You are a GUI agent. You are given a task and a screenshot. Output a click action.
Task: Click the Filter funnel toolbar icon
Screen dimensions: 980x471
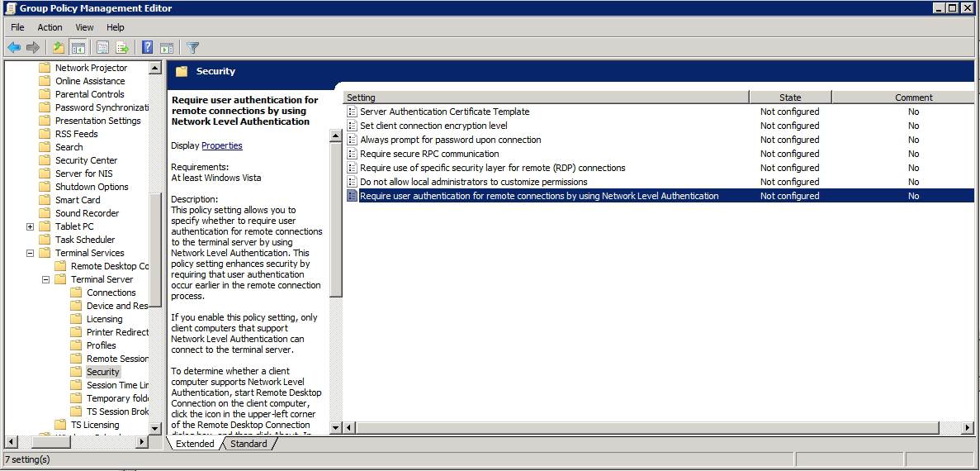(192, 47)
